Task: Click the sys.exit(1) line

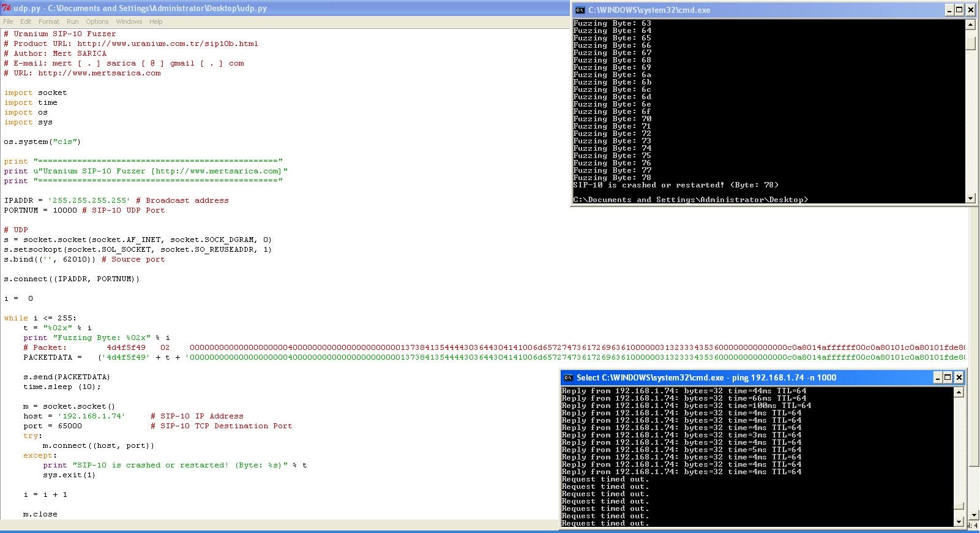Action: point(69,475)
